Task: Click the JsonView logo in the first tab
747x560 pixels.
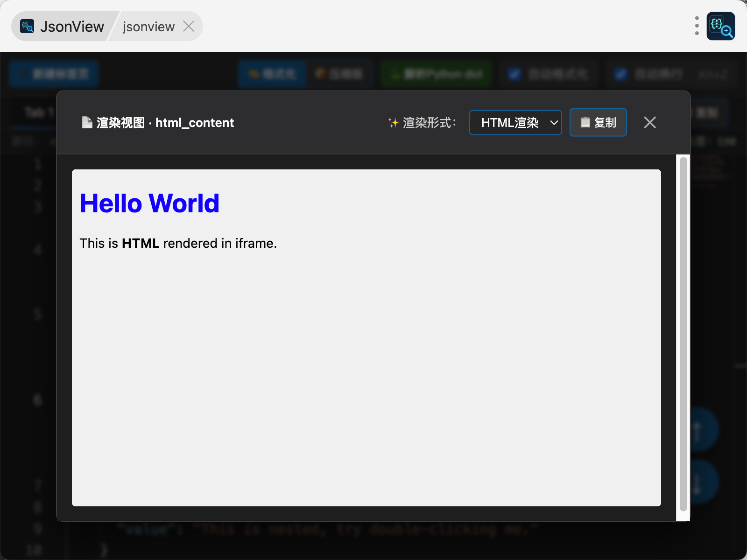Action: coord(27,26)
